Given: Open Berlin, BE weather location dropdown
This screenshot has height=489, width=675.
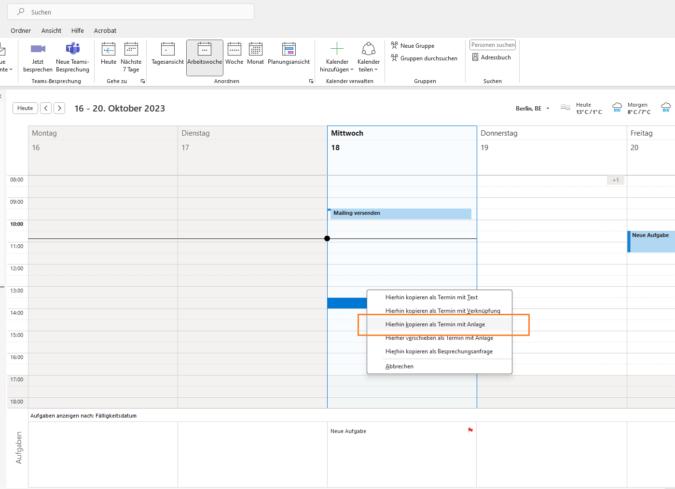Looking at the screenshot, I should (533, 108).
